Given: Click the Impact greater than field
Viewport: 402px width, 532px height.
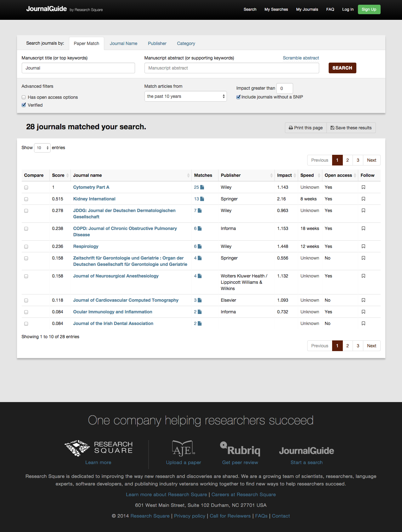Looking at the screenshot, I should 285,88.
